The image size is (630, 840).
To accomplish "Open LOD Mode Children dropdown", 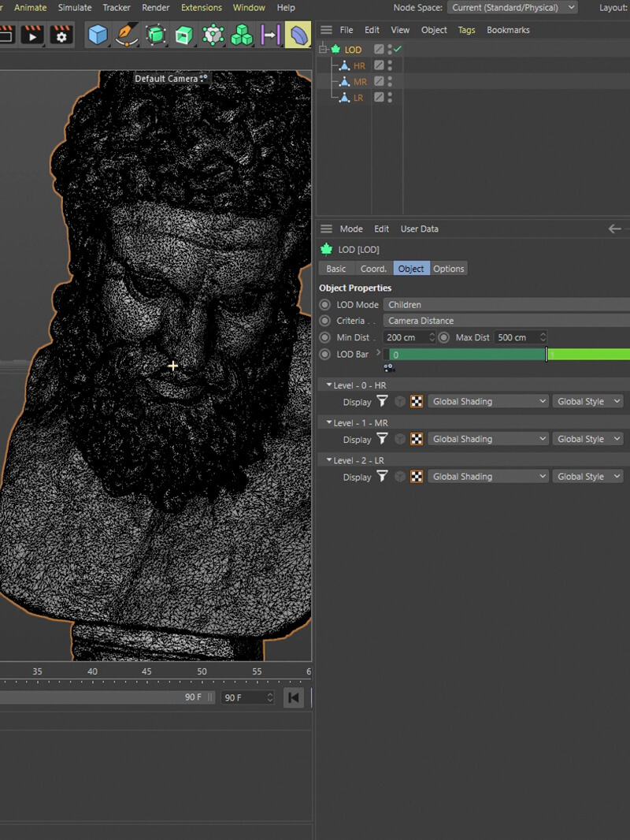I will [506, 304].
